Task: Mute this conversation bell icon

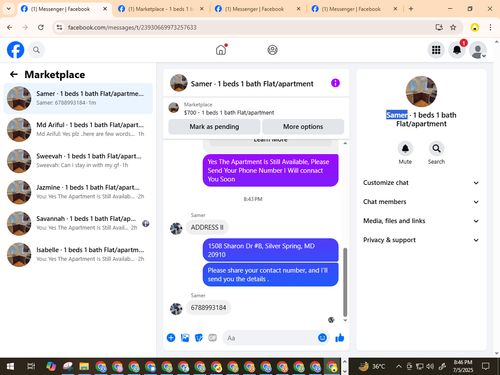Action: 405,149
